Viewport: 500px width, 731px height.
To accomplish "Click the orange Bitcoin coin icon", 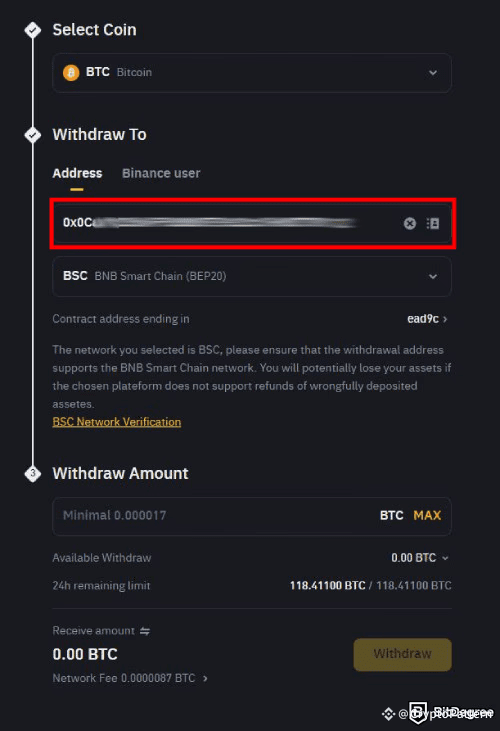I will click(71, 73).
